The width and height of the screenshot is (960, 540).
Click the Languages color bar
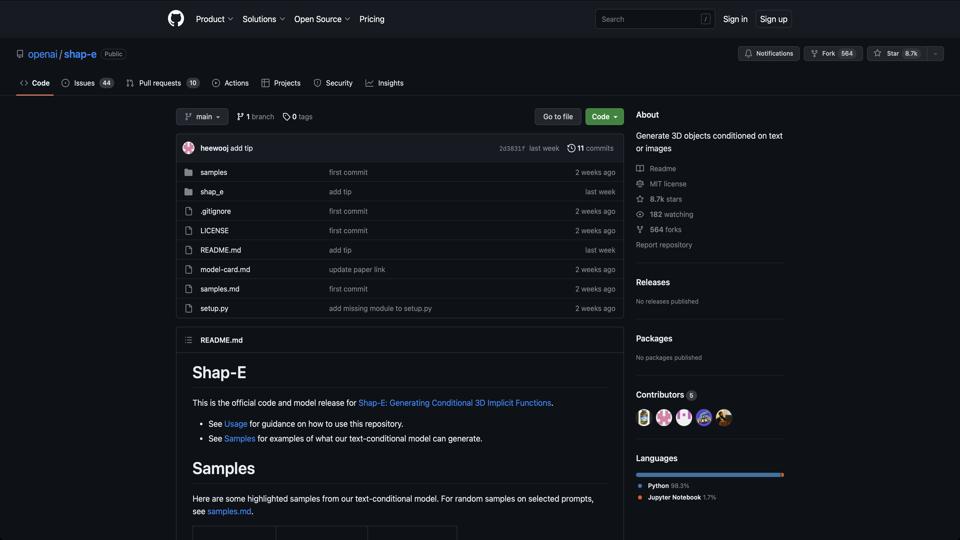pos(709,475)
